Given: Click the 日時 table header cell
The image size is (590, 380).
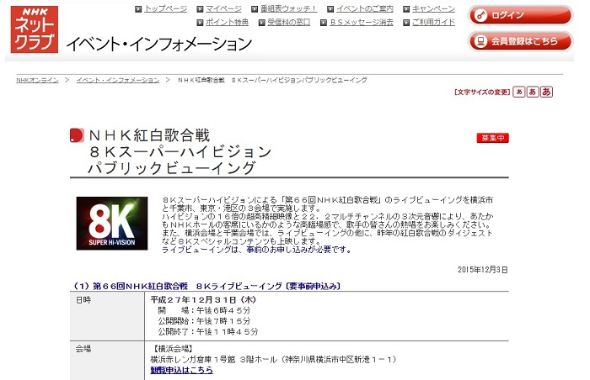Looking at the screenshot, I should (107, 316).
